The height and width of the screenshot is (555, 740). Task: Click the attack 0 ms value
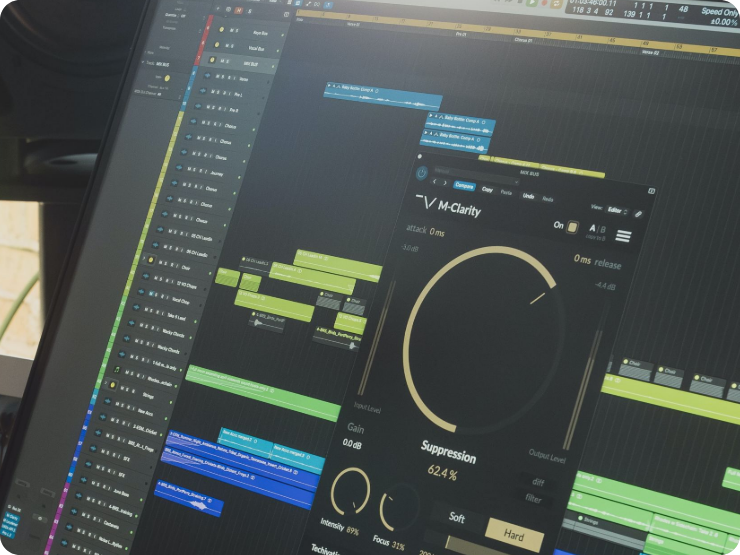(x=437, y=232)
